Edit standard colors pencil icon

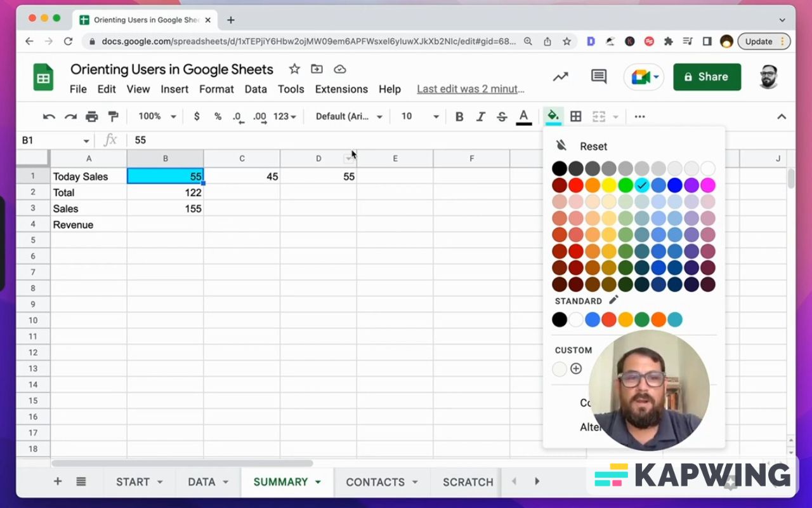[613, 300]
